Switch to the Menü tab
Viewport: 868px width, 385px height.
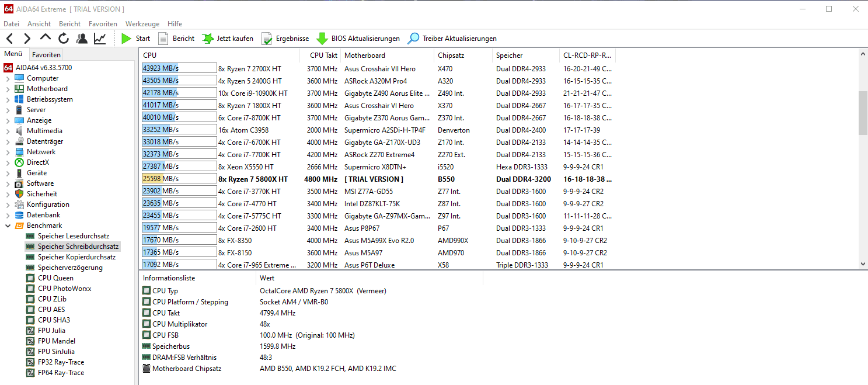[13, 54]
